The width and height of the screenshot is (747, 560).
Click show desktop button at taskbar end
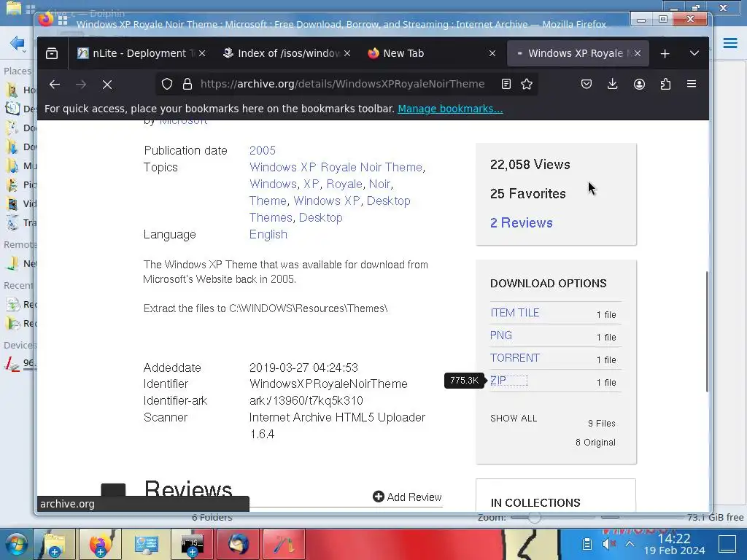727,544
